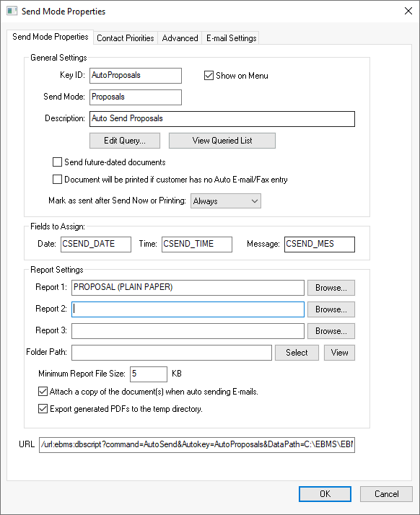
Task: Click the Edit Query button
Action: pos(125,141)
